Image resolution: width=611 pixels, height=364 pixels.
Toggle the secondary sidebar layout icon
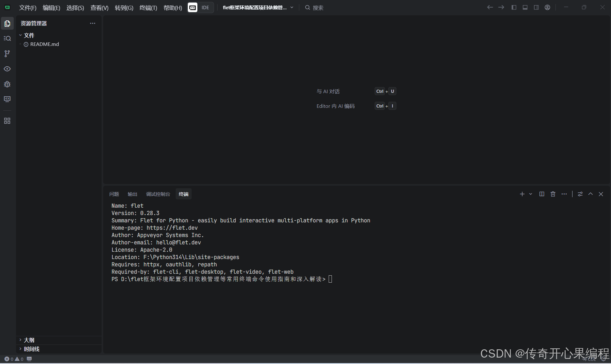[536, 7]
